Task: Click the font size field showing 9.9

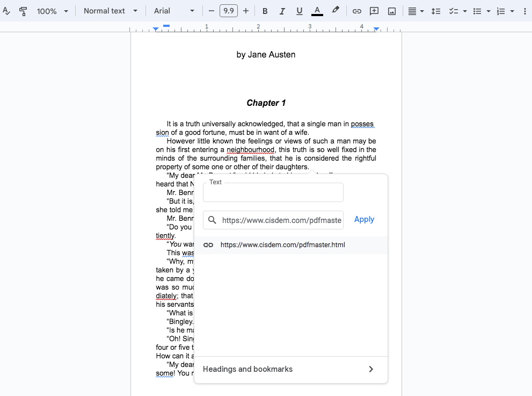Action: (229, 11)
